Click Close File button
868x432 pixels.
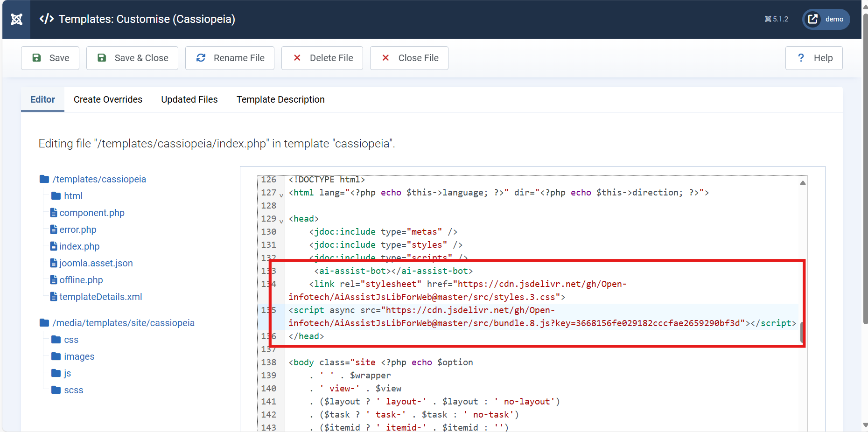(x=409, y=58)
